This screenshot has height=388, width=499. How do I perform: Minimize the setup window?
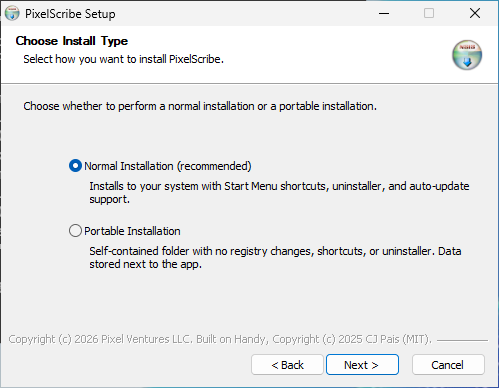384,14
